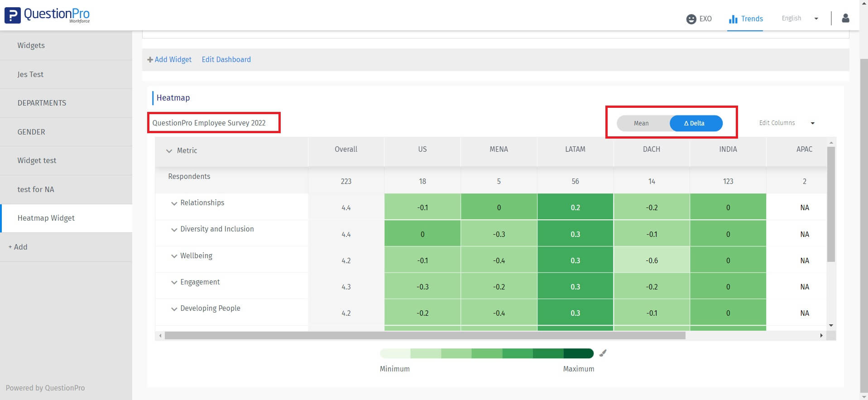Click the heatmap scroll left arrow
868x400 pixels.
pos(160,336)
